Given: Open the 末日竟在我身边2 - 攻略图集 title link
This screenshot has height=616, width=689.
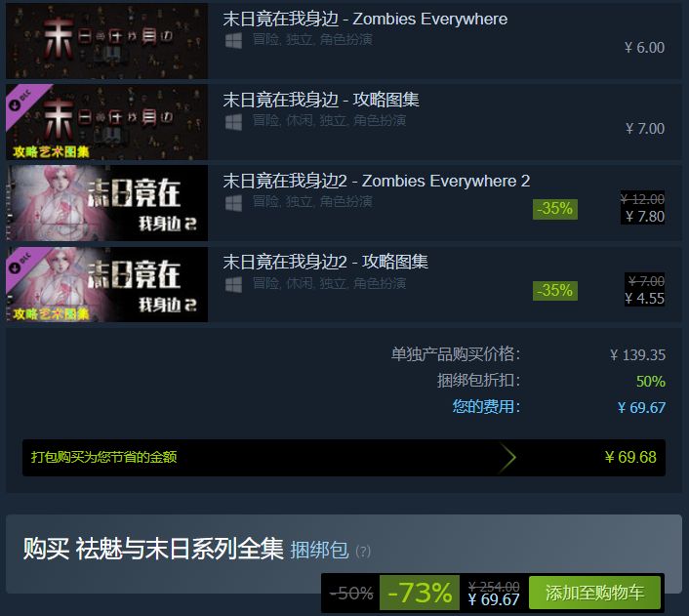Looking at the screenshot, I should tap(325, 262).
